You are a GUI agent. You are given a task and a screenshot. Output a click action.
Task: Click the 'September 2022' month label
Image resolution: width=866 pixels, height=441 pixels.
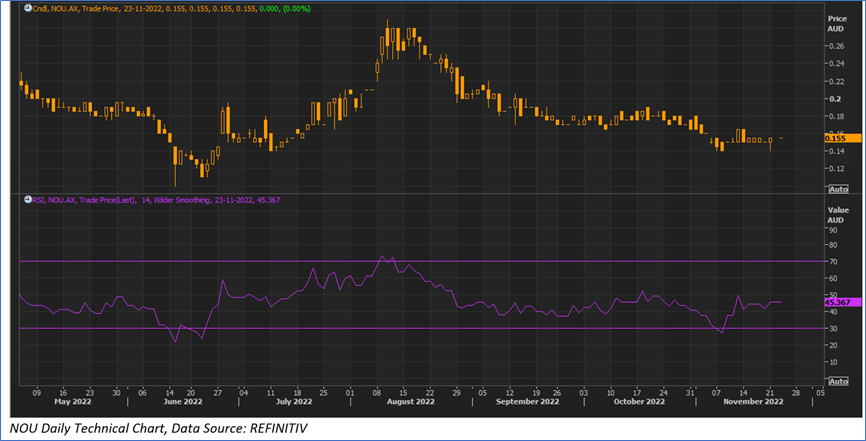[x=527, y=402]
